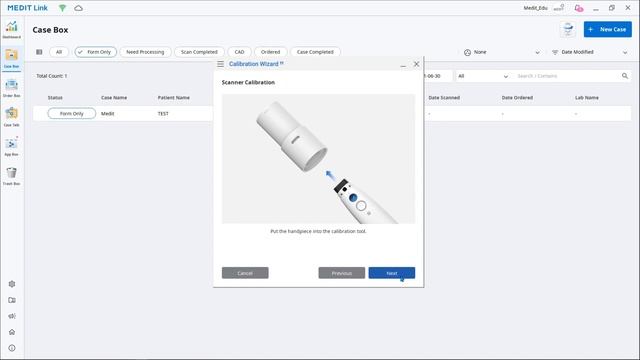The image size is (640, 360).
Task: Click the Date Scanned column header
Action: 444,98
